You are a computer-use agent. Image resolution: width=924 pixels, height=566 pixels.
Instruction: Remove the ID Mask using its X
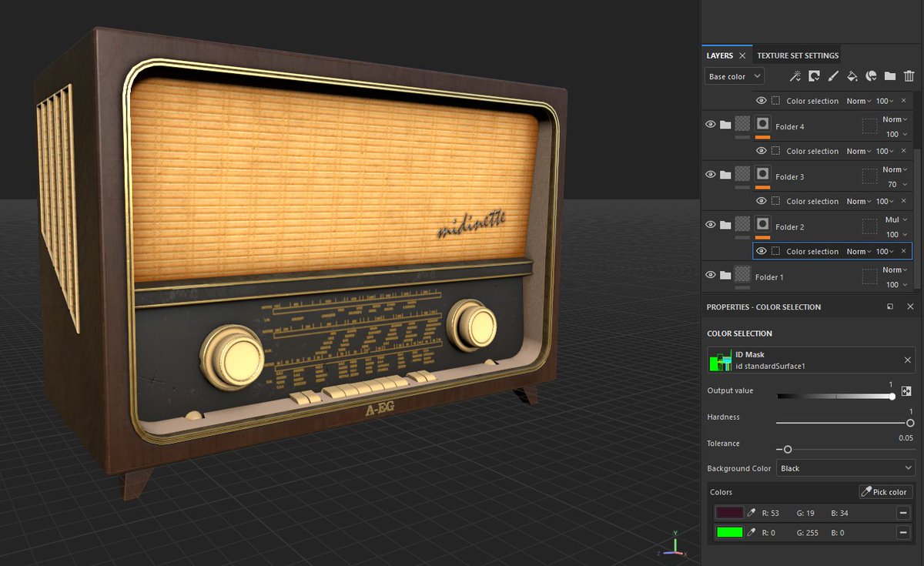pos(907,360)
